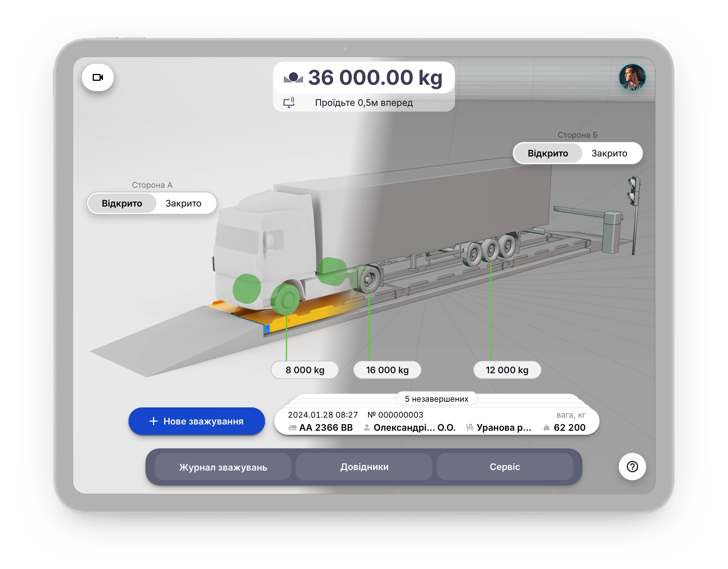728x569 pixels.
Task: Click the truck icon next to AA 2366 BB
Action: click(x=292, y=428)
